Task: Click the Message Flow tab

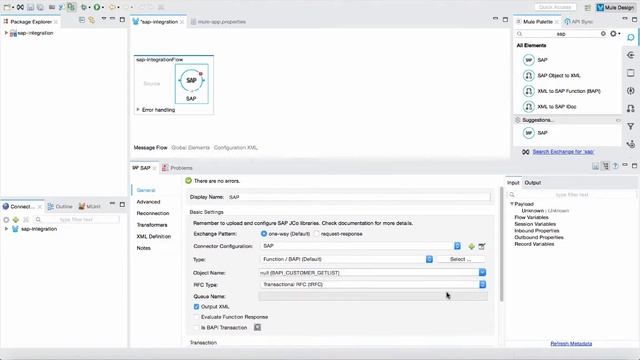Action: pyautogui.click(x=151, y=148)
